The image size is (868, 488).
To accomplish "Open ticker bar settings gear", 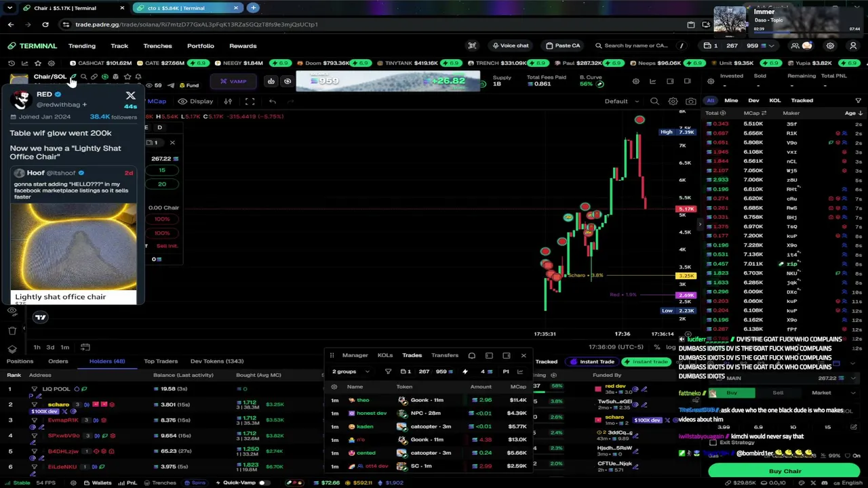I will click(51, 63).
